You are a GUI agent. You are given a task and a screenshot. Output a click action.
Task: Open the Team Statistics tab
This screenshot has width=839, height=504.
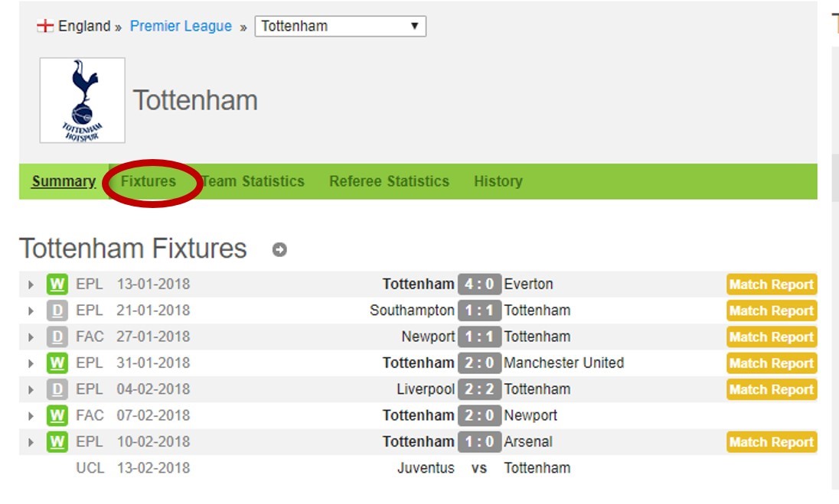tap(253, 181)
